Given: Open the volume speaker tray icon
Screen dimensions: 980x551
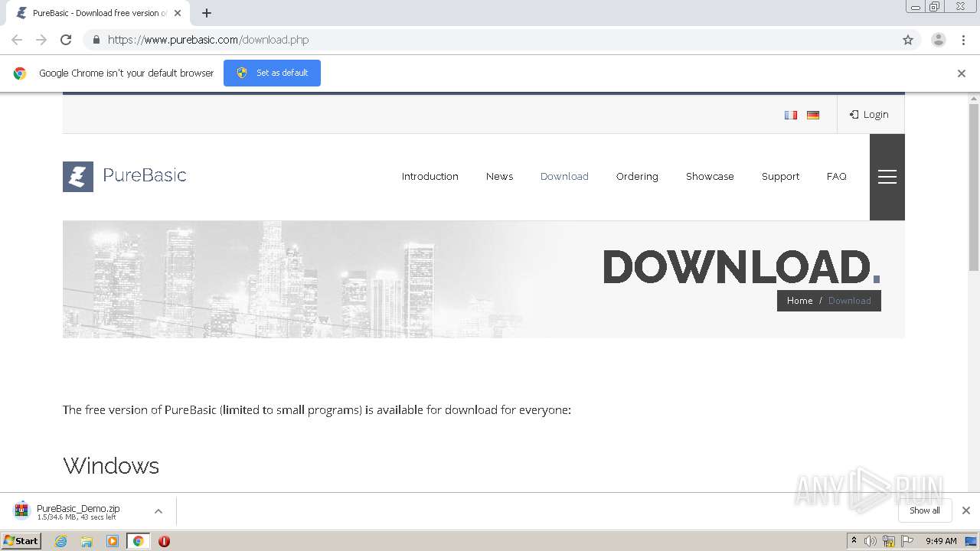Looking at the screenshot, I should click(x=871, y=541).
